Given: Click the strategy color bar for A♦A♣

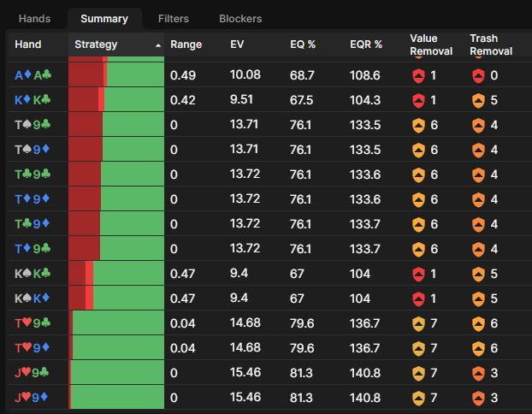Looking at the screenshot, I should click(115, 75).
